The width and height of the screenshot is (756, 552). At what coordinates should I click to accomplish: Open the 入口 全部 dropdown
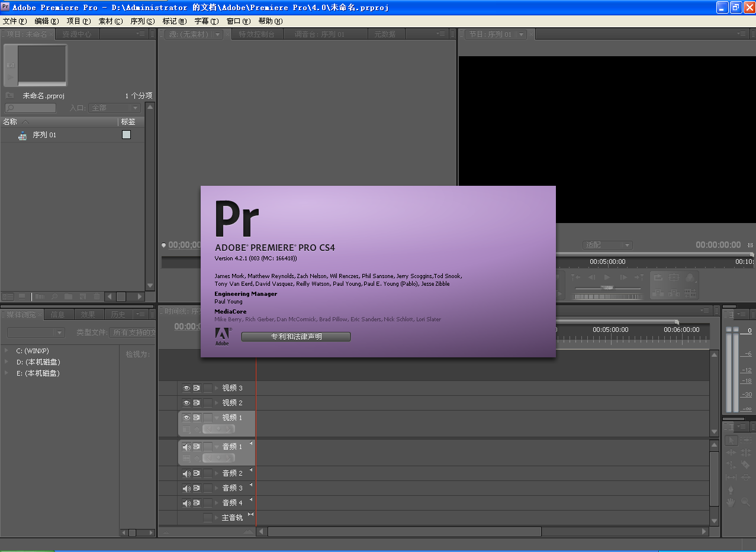click(114, 108)
